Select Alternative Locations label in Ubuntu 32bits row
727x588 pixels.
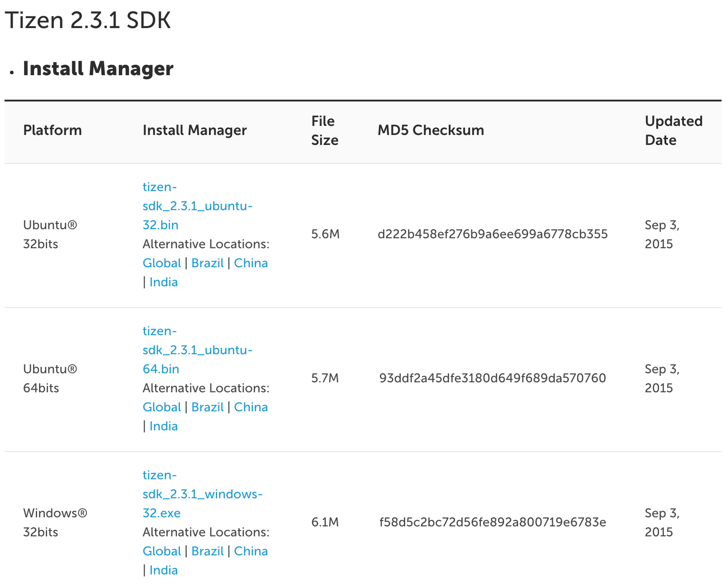pyautogui.click(x=206, y=244)
